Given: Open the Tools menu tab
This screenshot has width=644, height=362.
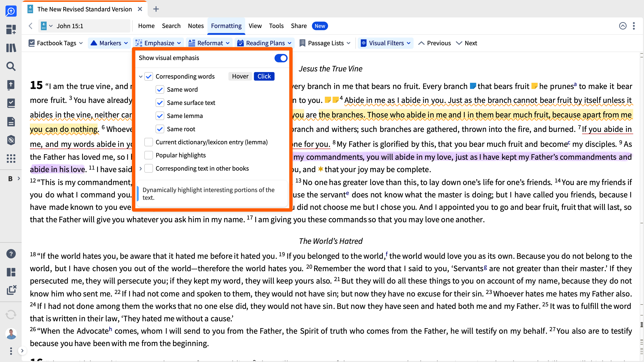Looking at the screenshot, I should [276, 26].
